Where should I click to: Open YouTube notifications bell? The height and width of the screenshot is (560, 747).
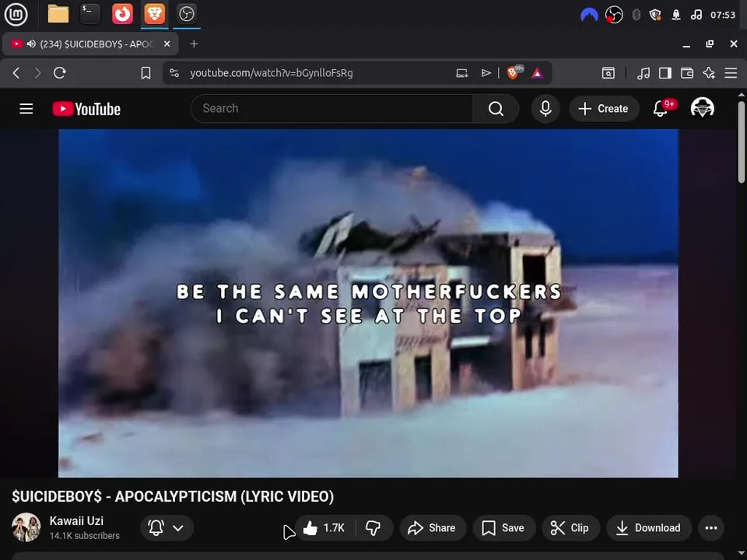[x=661, y=109]
